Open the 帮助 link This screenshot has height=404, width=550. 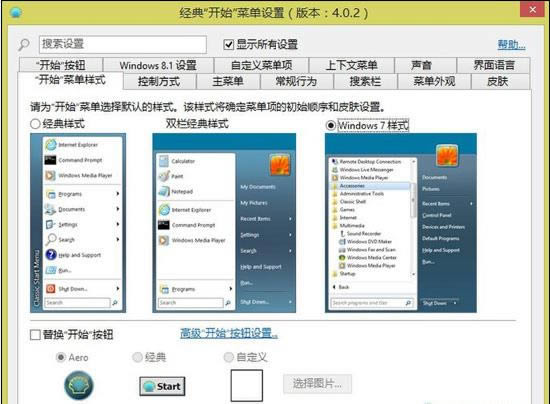[x=511, y=45]
